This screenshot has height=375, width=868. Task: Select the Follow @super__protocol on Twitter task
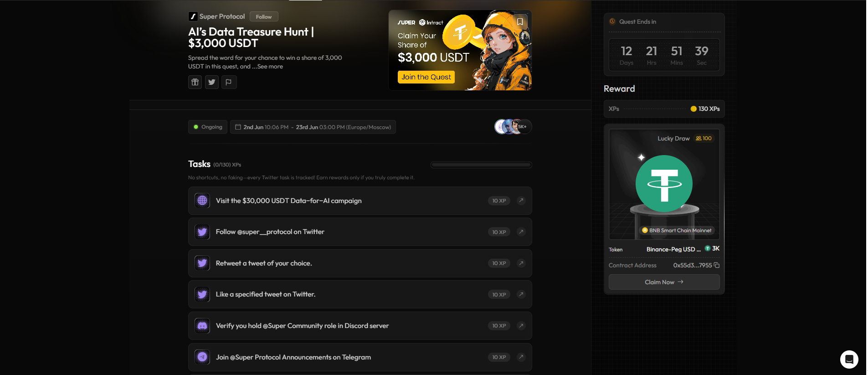pos(360,232)
